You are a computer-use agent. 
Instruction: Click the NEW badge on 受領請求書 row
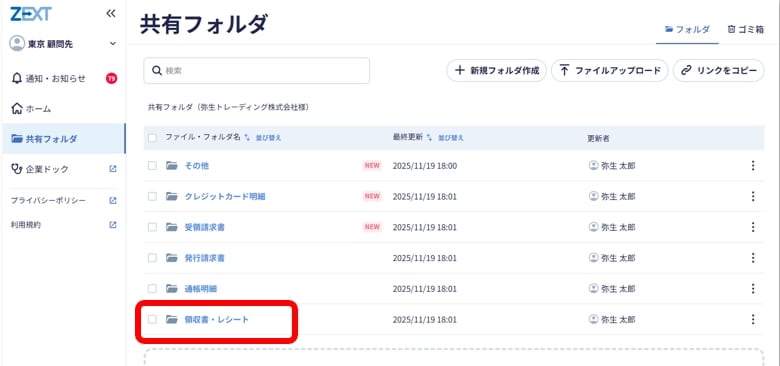point(372,227)
